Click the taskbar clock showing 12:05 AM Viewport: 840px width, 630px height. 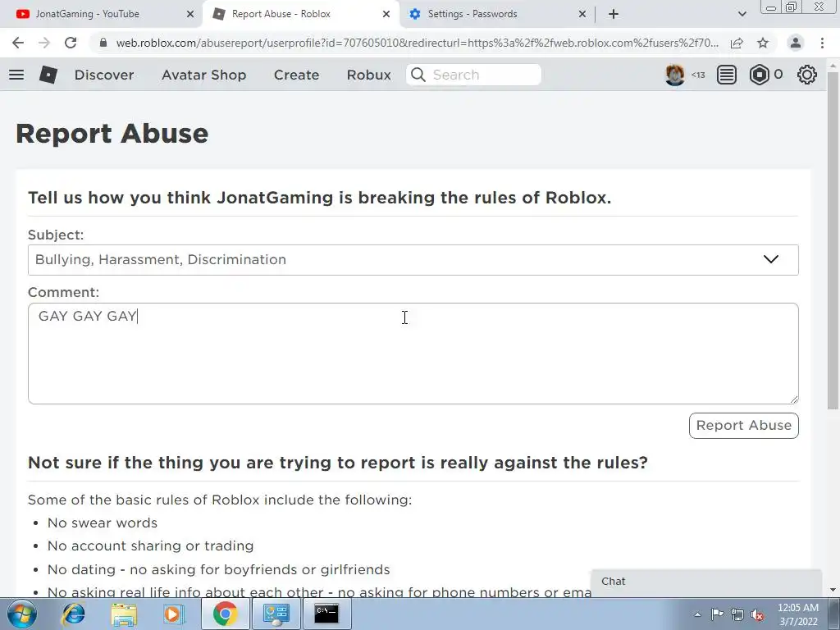pos(797,614)
